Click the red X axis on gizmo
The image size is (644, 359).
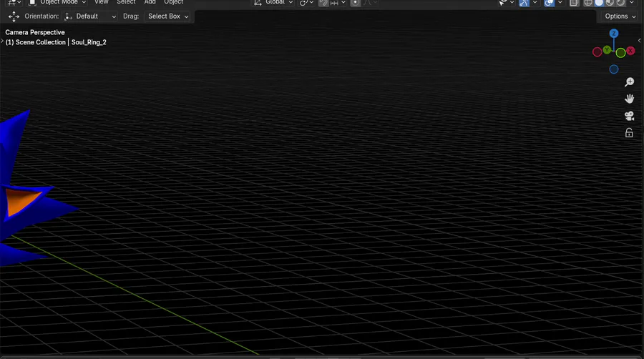(x=630, y=51)
